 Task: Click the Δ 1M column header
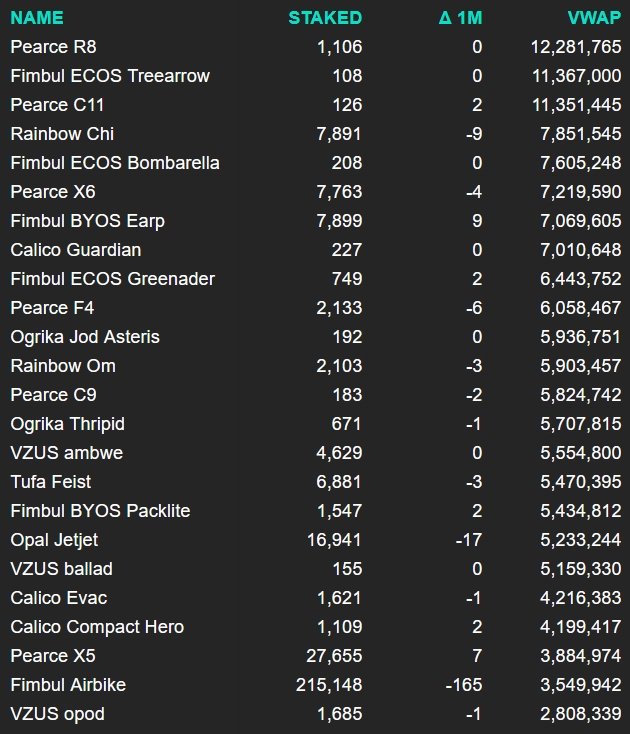(x=460, y=18)
